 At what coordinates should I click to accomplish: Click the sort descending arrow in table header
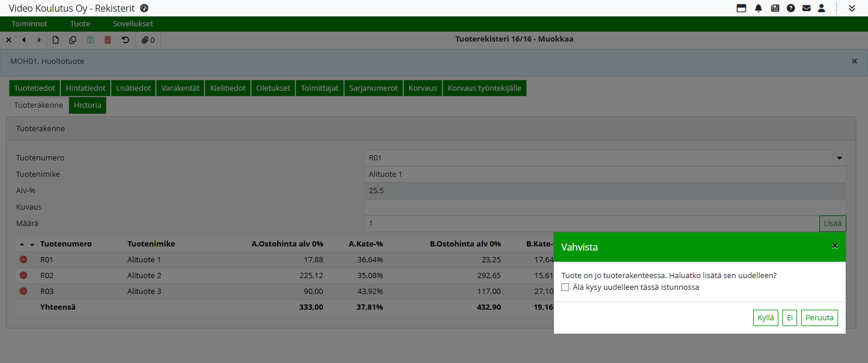[32, 244]
